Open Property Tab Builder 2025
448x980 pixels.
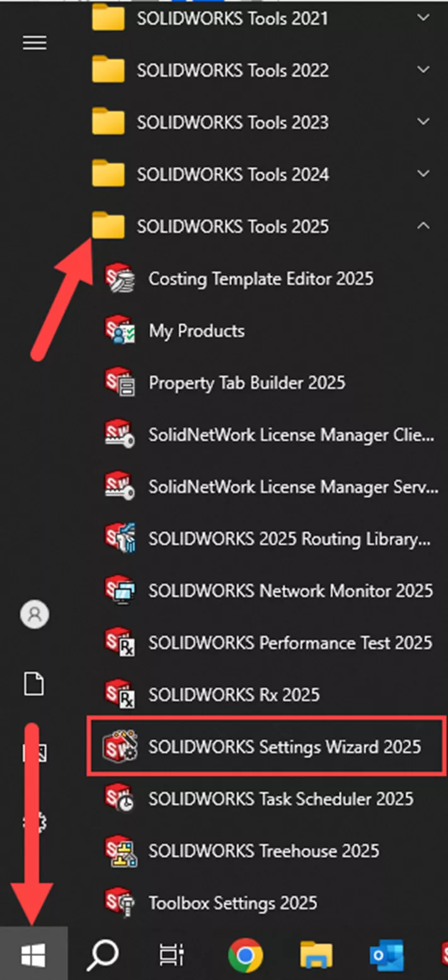(x=247, y=383)
